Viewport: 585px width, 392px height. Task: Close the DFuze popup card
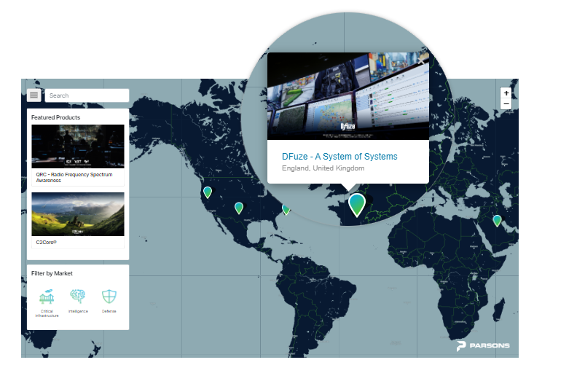(422, 60)
